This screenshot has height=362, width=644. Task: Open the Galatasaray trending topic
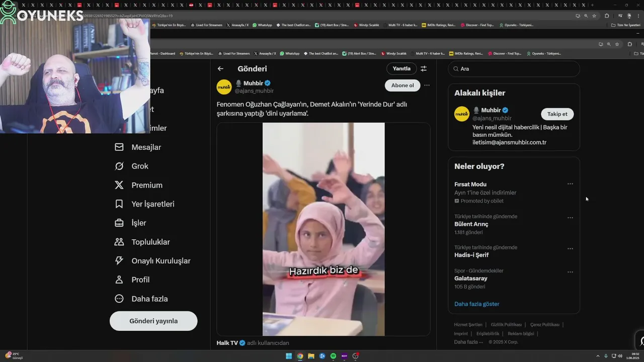point(470,279)
